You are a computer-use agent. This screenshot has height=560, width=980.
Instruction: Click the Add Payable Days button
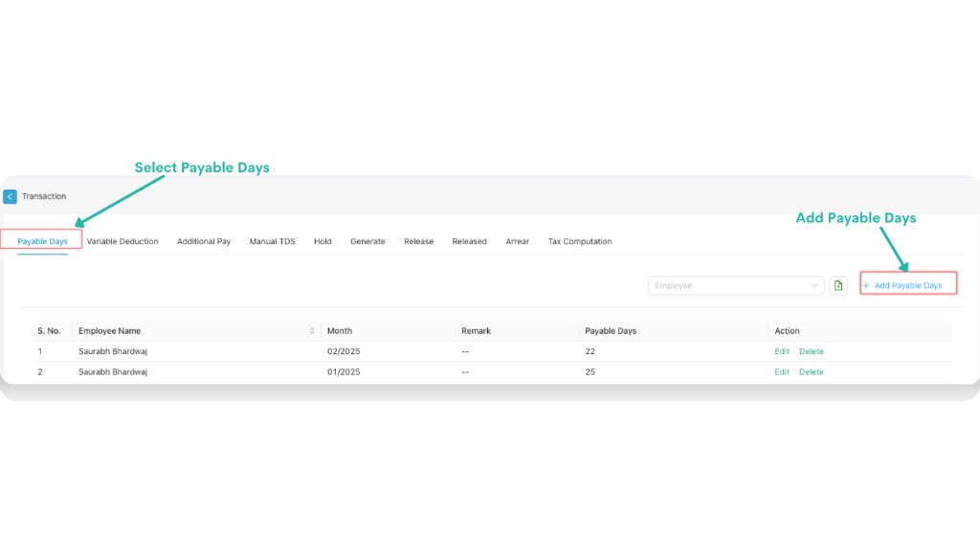click(x=907, y=284)
